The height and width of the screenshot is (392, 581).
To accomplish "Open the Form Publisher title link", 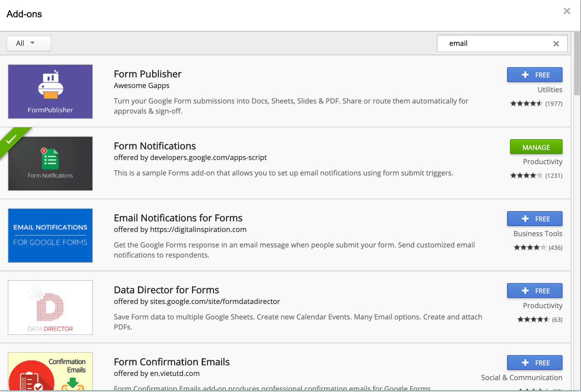I will (148, 74).
